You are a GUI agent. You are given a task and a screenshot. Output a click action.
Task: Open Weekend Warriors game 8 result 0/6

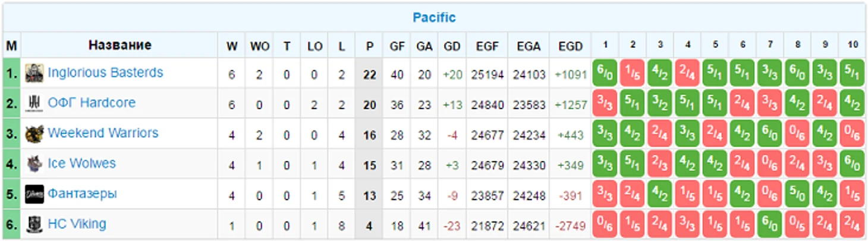tap(797, 134)
